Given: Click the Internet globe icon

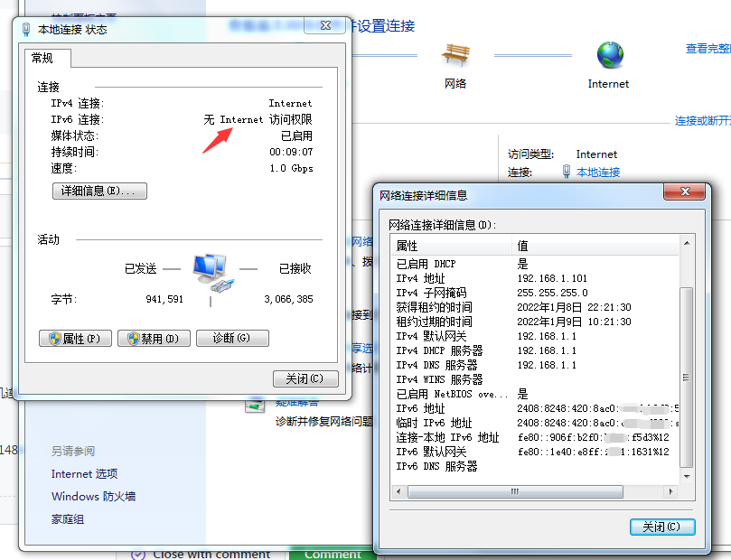Looking at the screenshot, I should pyautogui.click(x=607, y=56).
